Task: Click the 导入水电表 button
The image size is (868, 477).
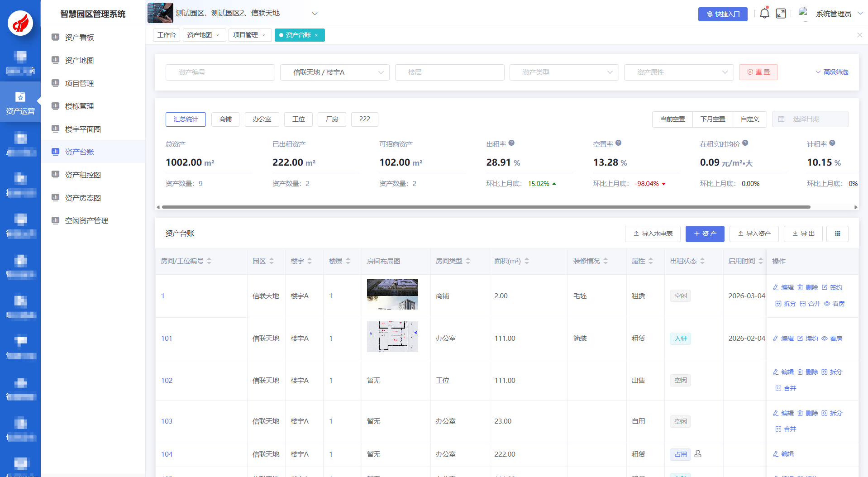Action: point(652,234)
